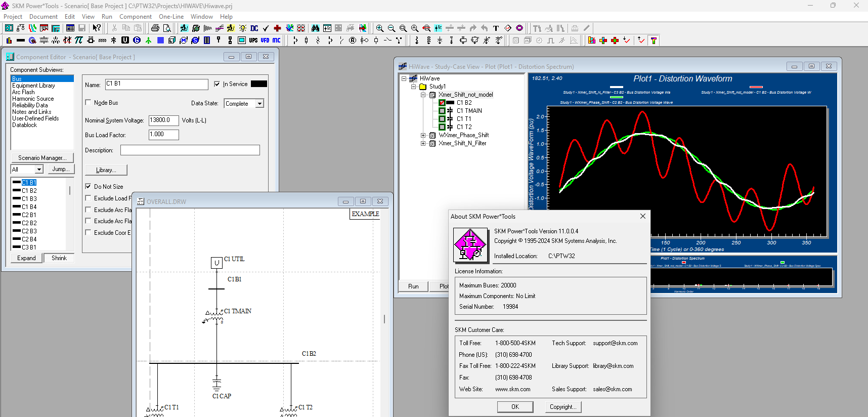This screenshot has width=868, height=417.
Task: Collapse the HiWave root tree node
Action: coord(404,78)
